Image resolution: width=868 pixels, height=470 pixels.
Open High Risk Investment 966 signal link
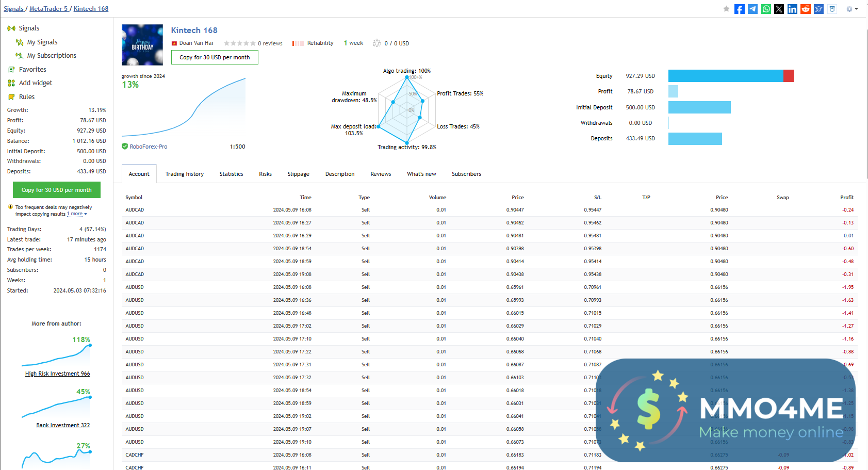(57, 374)
